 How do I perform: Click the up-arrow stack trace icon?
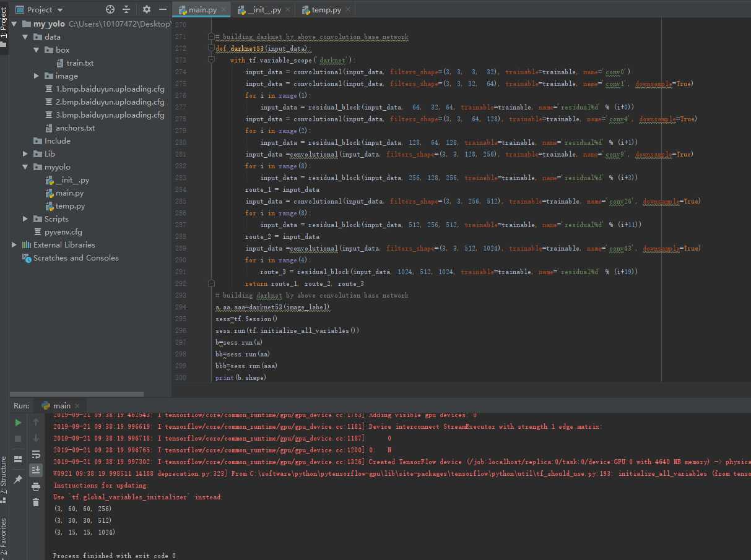(x=36, y=423)
